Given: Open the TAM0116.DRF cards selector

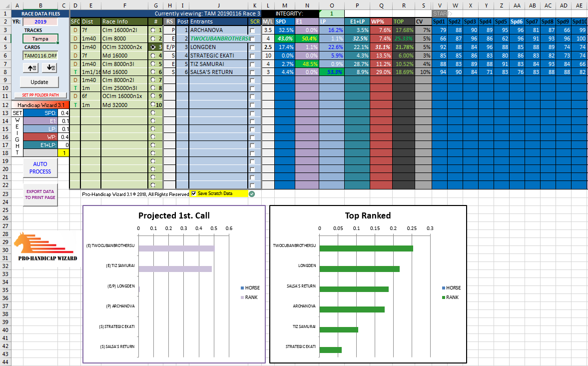Looking at the screenshot, I should point(40,55).
